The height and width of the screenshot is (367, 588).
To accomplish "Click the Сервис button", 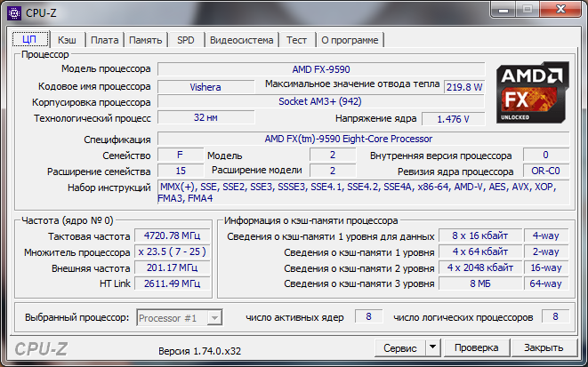I will point(400,348).
